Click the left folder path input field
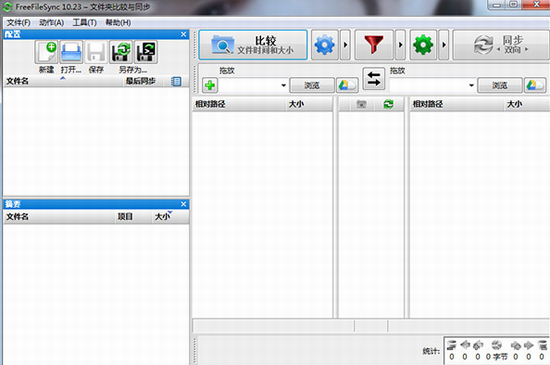This screenshot has height=365, width=550. pos(249,85)
